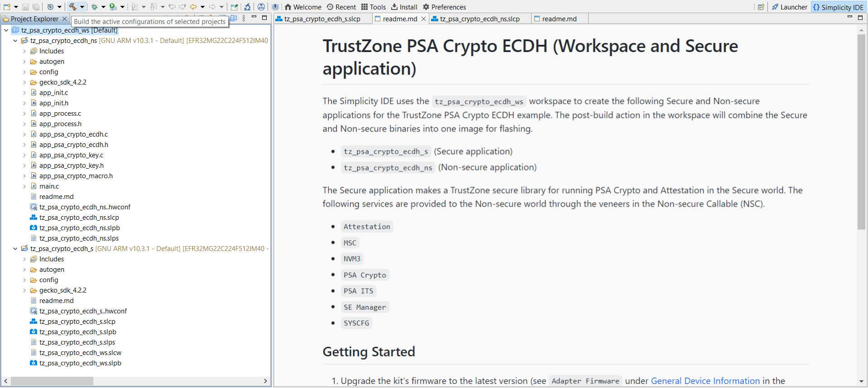The image size is (868, 388).
Task: Click the Install download icon button
Action: tap(404, 7)
